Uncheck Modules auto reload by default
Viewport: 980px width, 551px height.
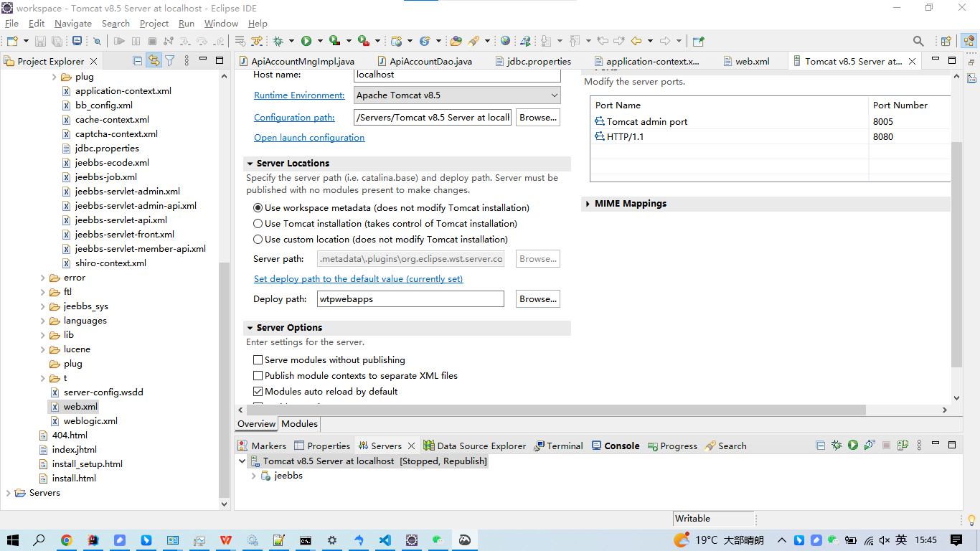258,392
